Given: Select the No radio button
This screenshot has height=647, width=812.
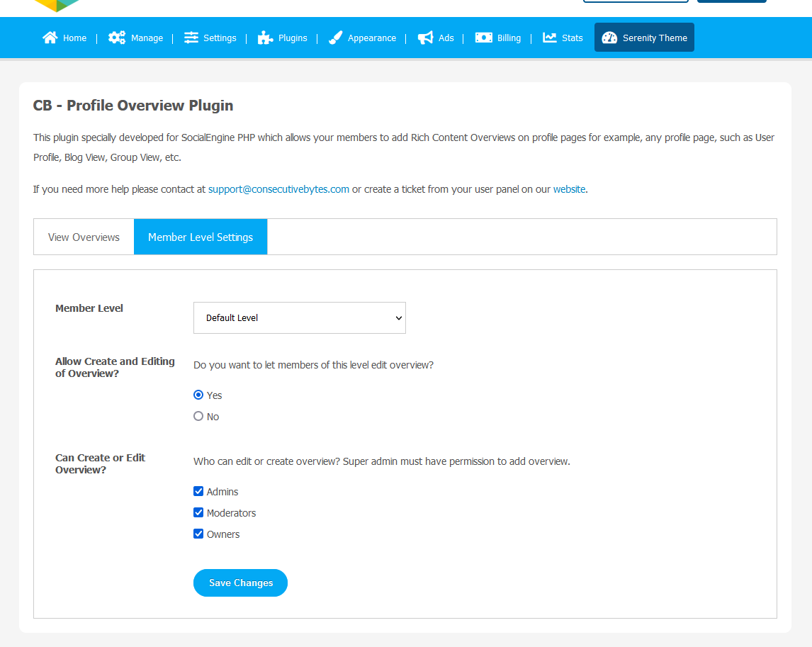Looking at the screenshot, I should [x=198, y=416].
